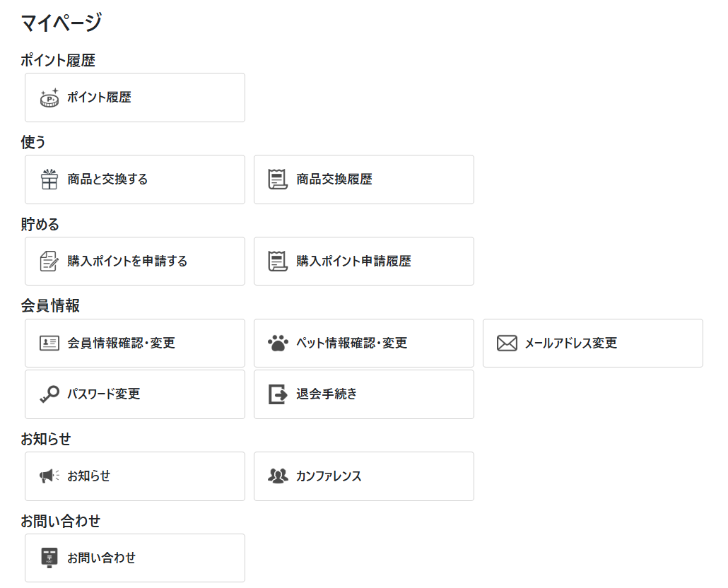The width and height of the screenshot is (728, 588).
Task: Open お問い合わせ button
Action: click(x=135, y=558)
